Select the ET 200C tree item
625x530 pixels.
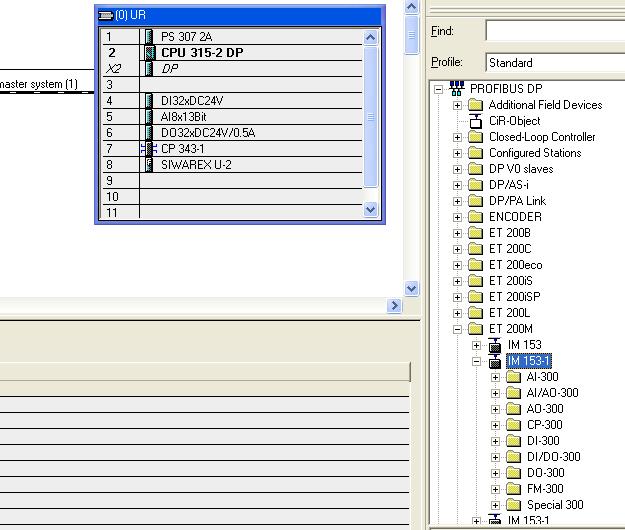pos(510,249)
